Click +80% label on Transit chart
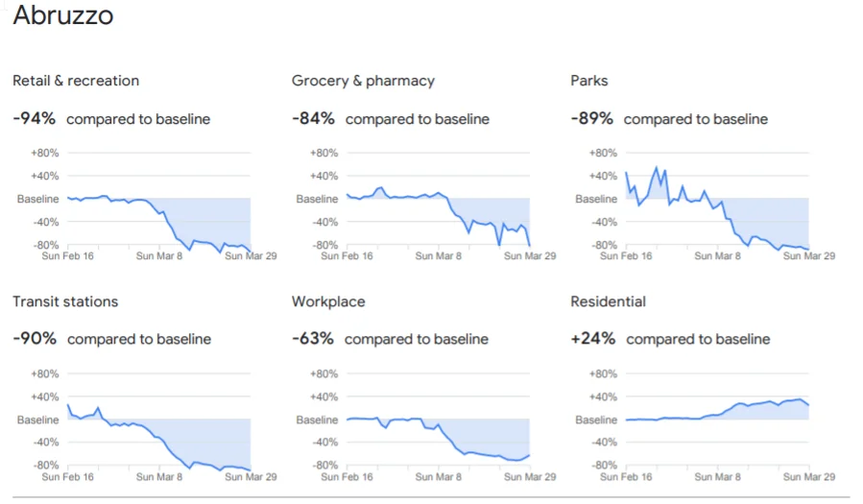Viewport: 863px width, 504px height. (x=44, y=373)
